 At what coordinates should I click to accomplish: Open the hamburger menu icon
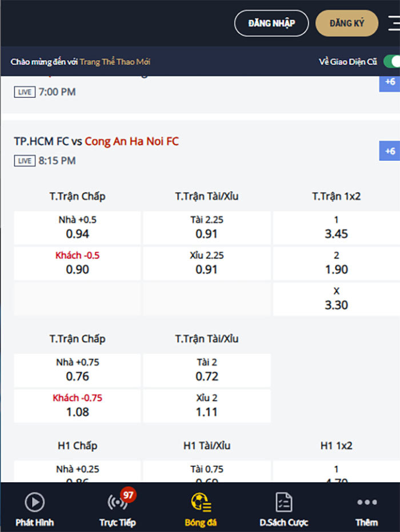coord(394,23)
